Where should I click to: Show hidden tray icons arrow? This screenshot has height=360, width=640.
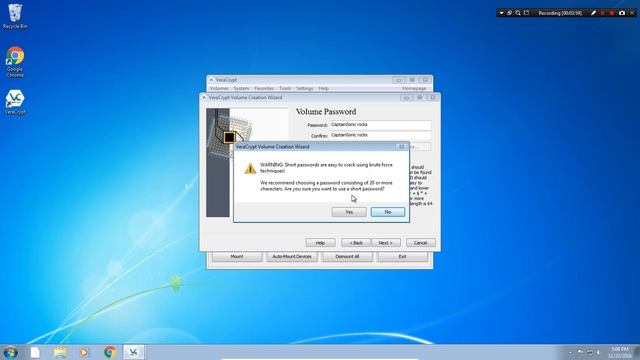(570, 352)
